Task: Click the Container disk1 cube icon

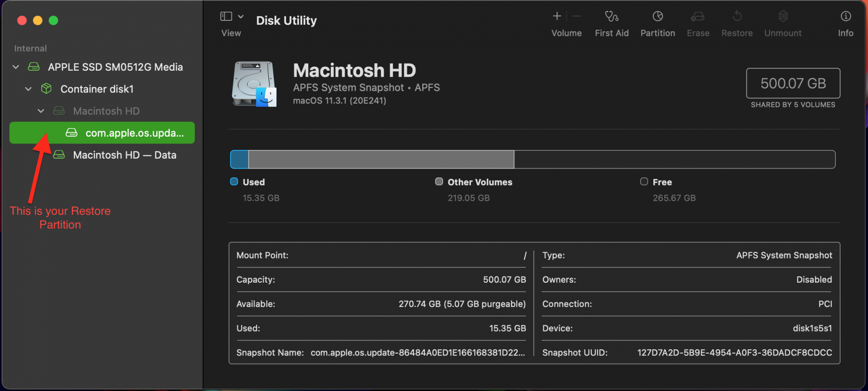Action: [x=46, y=88]
